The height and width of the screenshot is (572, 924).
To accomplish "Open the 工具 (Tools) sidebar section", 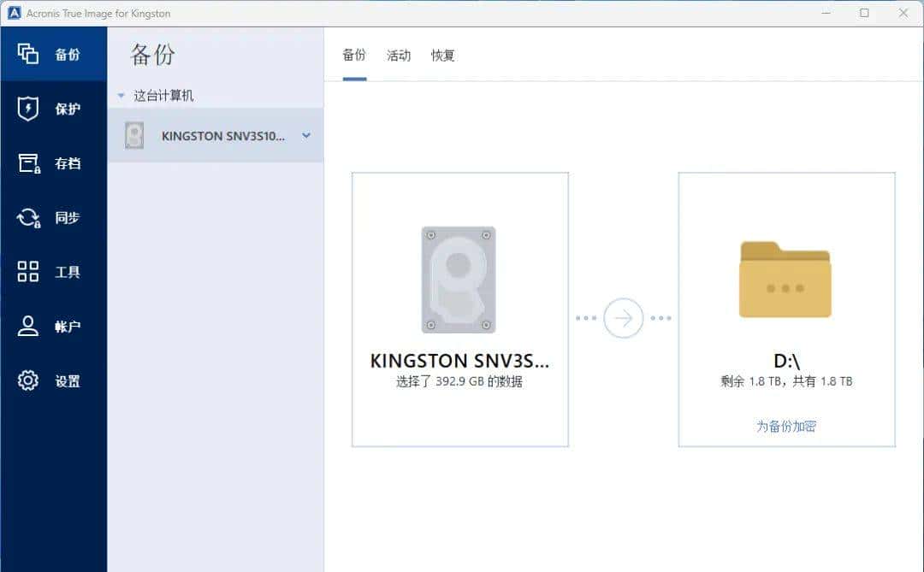I will 54,272.
